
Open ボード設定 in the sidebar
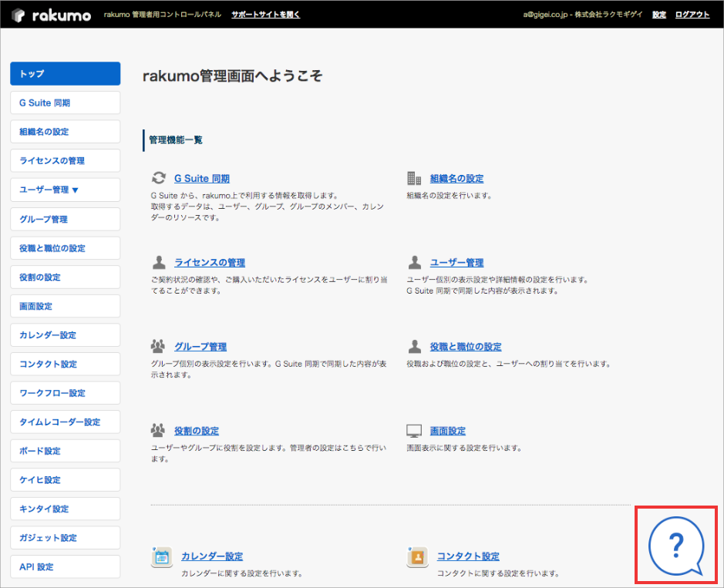65,451
